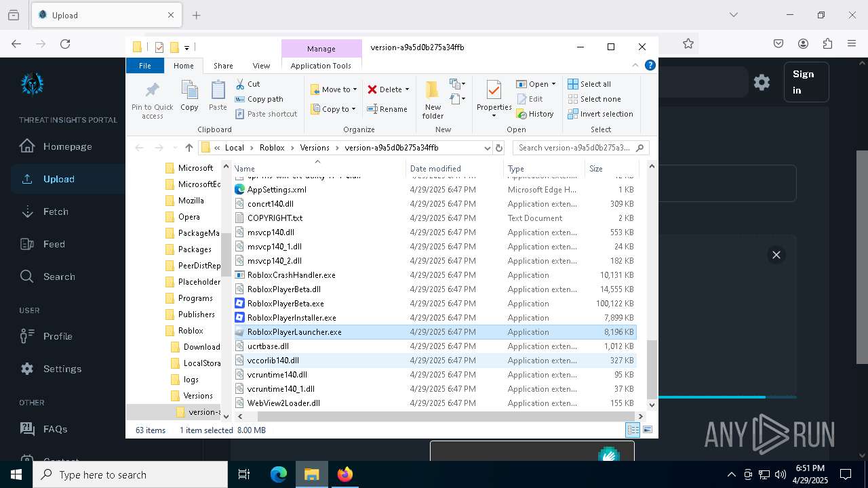Open Explorer help question mark

[x=650, y=66]
